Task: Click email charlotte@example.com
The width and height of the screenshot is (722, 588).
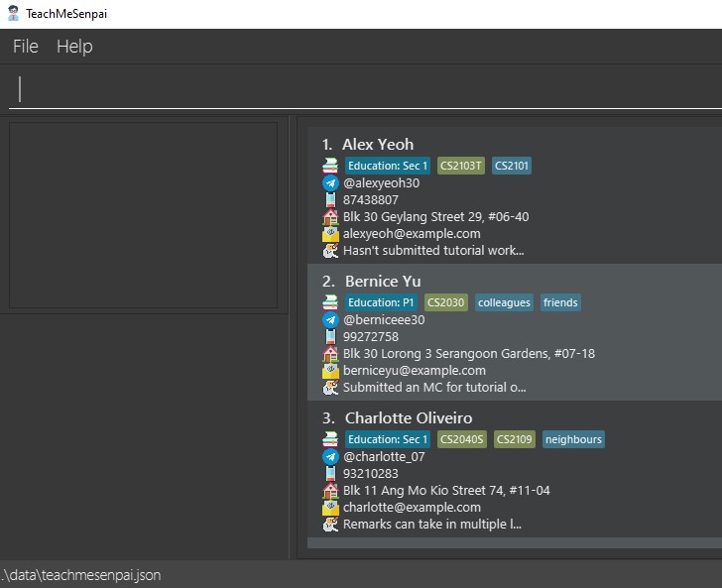Action: click(412, 508)
